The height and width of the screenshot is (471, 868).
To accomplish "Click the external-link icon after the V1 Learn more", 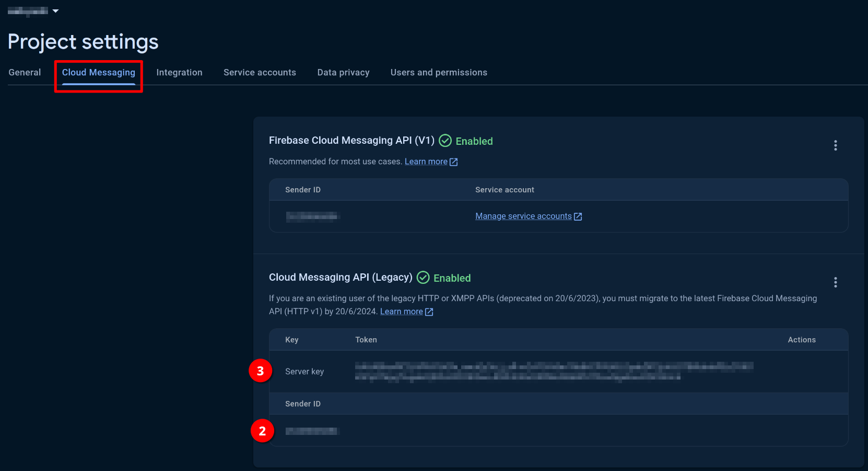I will [x=453, y=162].
